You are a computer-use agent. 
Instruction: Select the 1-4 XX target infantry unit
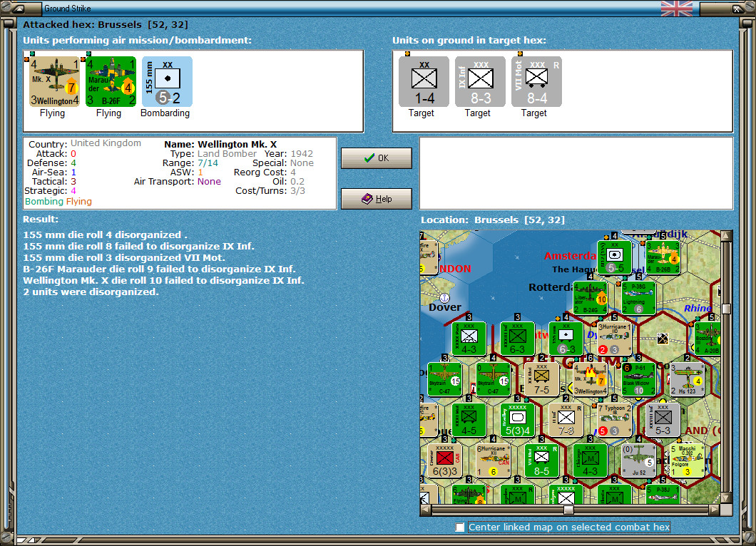click(424, 81)
